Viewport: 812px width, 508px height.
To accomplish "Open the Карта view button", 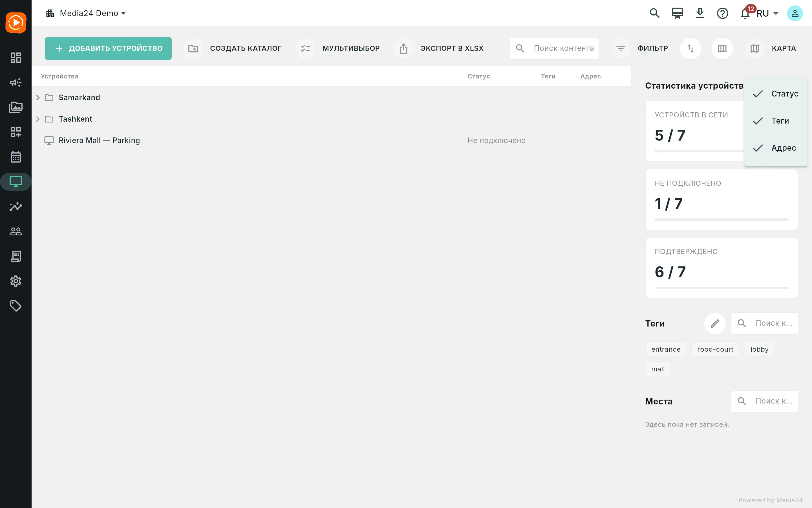I will pos(771,48).
